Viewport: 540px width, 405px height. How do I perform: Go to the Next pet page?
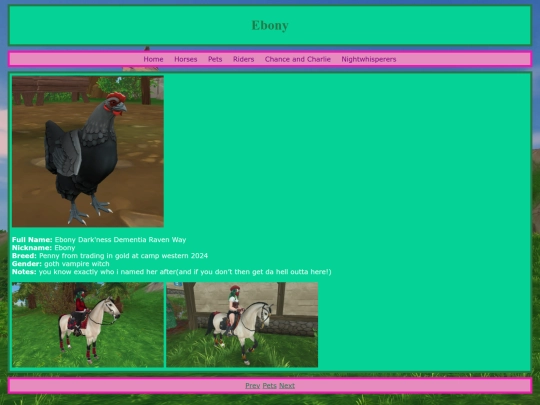coord(287,386)
